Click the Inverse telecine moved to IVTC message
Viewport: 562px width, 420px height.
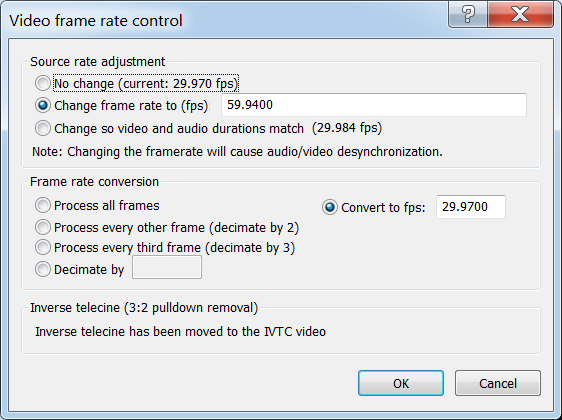pos(180,332)
